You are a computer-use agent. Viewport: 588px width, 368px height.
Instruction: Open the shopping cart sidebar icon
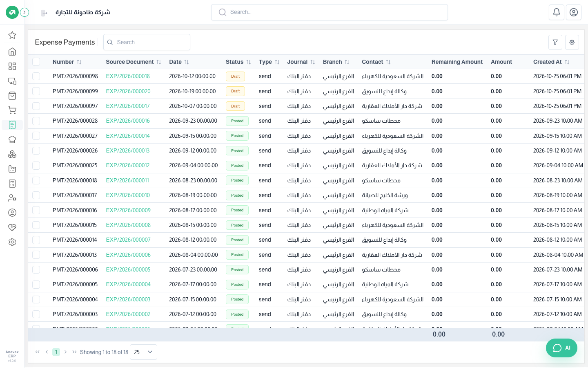click(x=12, y=110)
